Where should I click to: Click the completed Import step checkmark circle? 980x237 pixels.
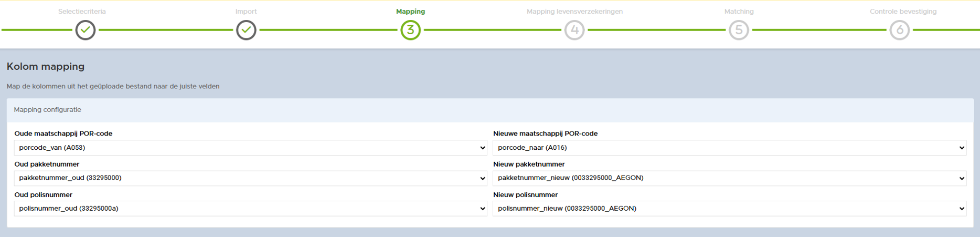click(x=246, y=30)
